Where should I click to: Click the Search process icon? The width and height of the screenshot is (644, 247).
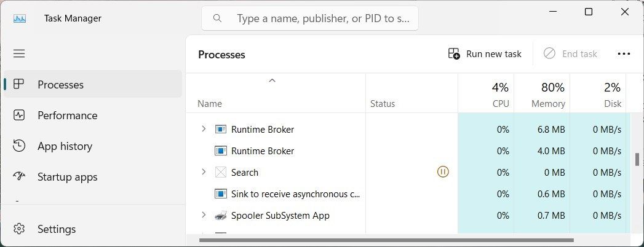pos(220,172)
